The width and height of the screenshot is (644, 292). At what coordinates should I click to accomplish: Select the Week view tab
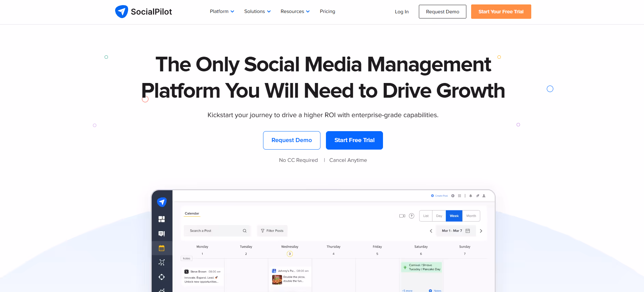[x=454, y=216]
